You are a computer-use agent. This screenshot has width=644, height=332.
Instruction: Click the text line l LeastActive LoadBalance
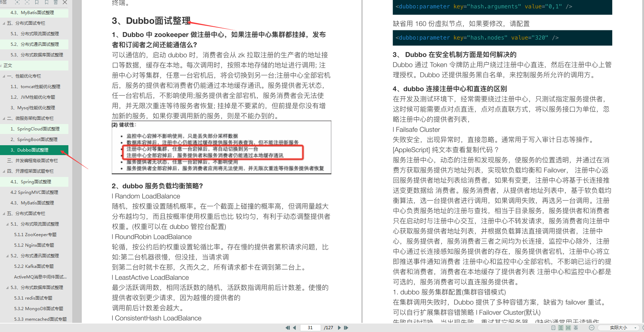tap(150, 278)
